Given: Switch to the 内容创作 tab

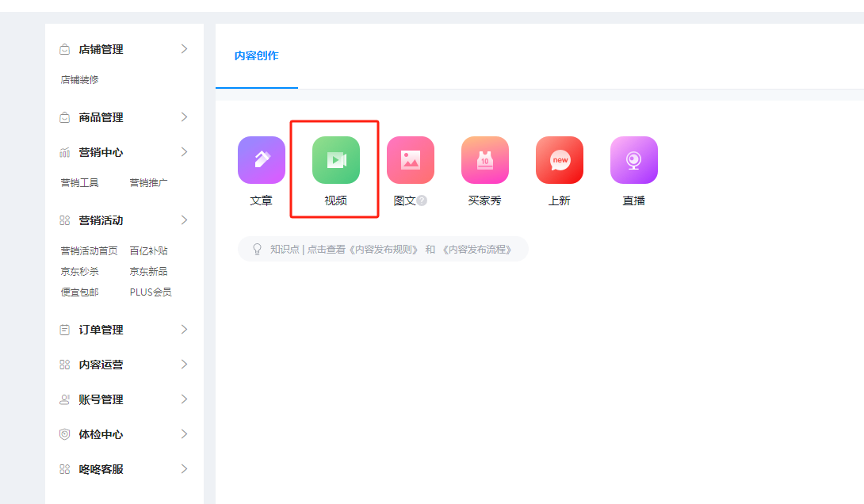Looking at the screenshot, I should point(256,56).
